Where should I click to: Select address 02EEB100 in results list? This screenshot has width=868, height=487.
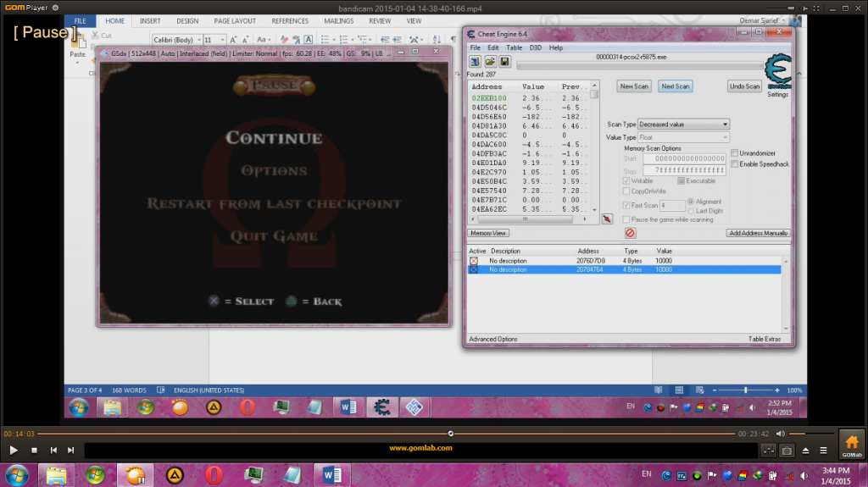point(489,98)
